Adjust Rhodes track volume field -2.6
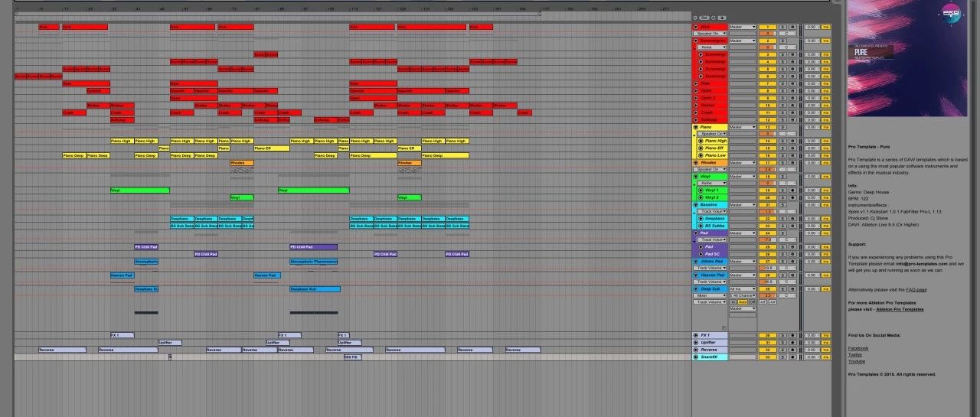 pos(767,169)
